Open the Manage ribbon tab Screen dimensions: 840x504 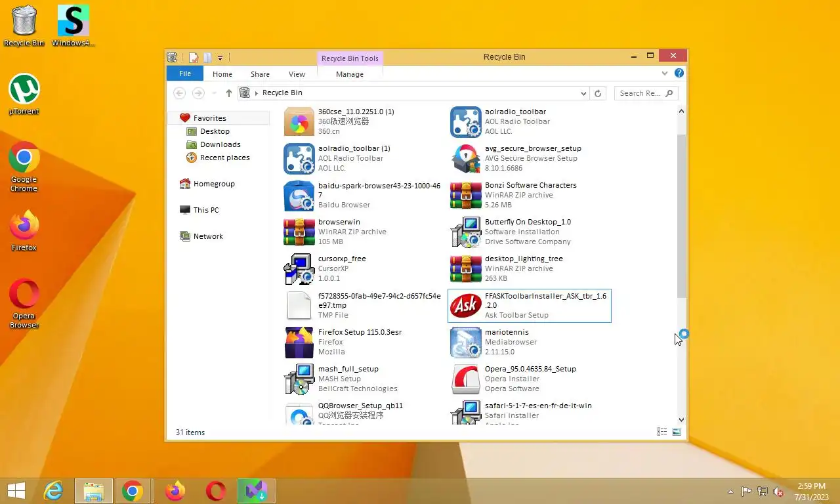350,74
